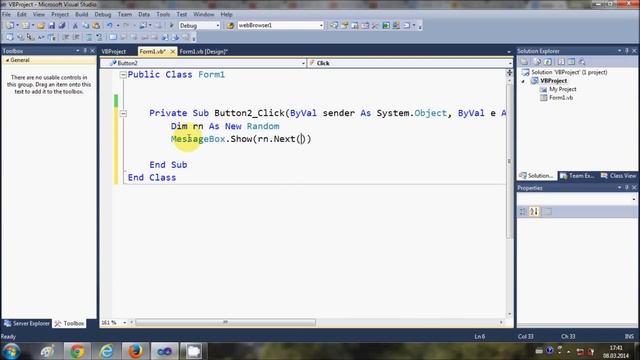Switch to the Class View tab
Screen dimensions: 640x360
click(618, 176)
